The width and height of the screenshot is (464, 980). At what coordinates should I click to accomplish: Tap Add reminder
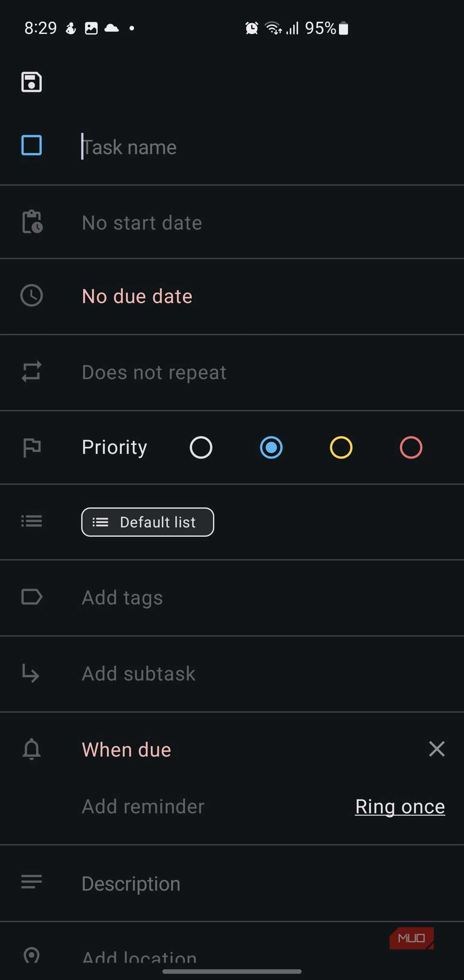click(143, 806)
